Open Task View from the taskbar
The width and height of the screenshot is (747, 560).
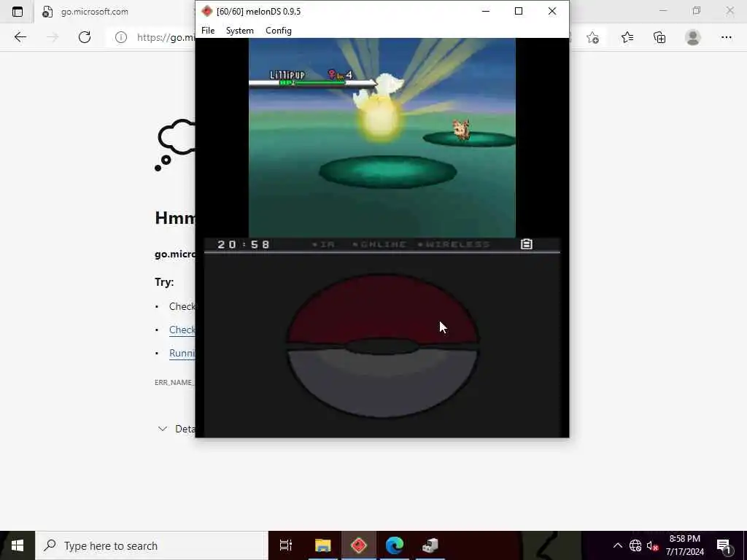coord(286,545)
